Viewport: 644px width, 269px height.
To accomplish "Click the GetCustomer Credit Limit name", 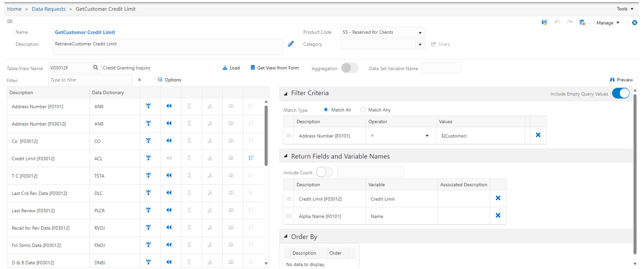I will pos(85,32).
